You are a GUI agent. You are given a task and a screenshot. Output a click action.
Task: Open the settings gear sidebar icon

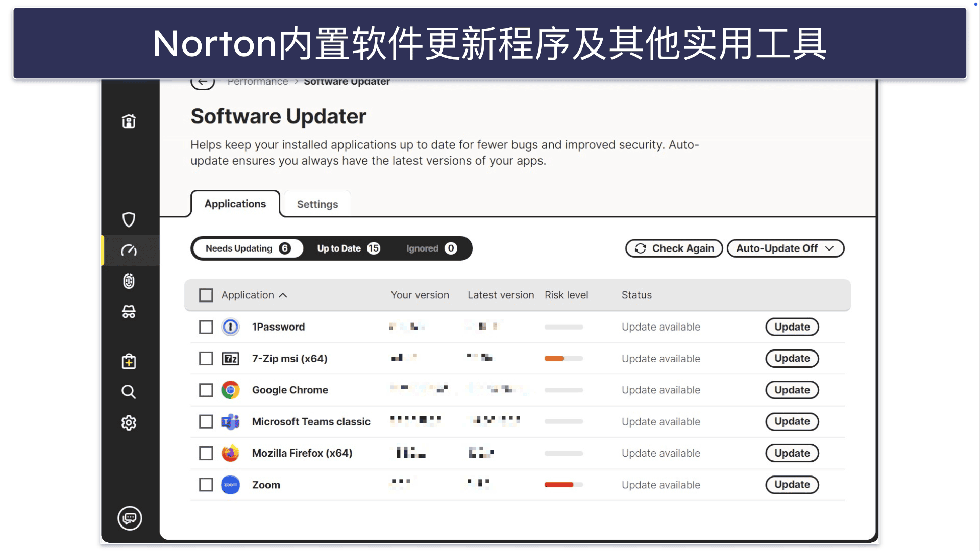coord(129,423)
